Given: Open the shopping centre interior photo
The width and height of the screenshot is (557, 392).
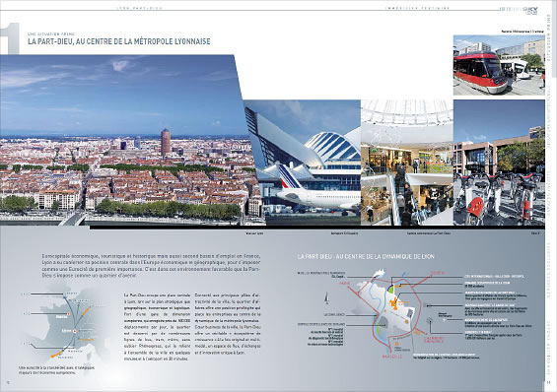Looking at the screenshot, I should tap(407, 163).
